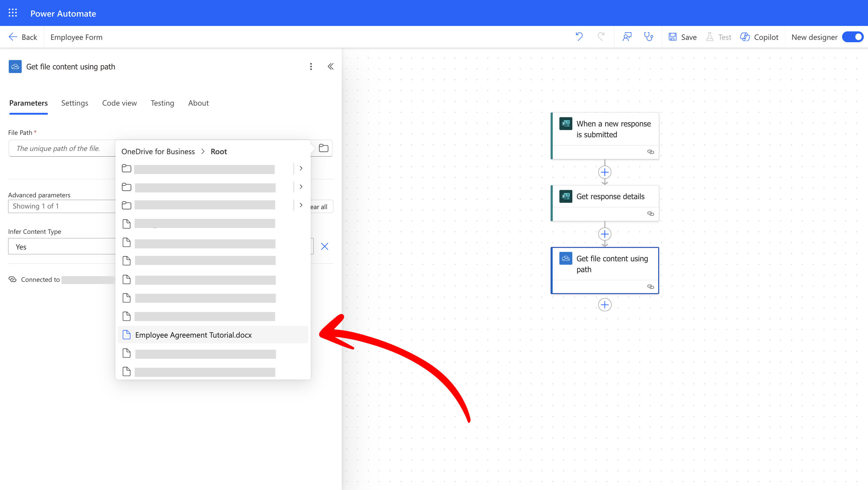Open the three-dot more options menu
868x490 pixels.
pos(311,66)
